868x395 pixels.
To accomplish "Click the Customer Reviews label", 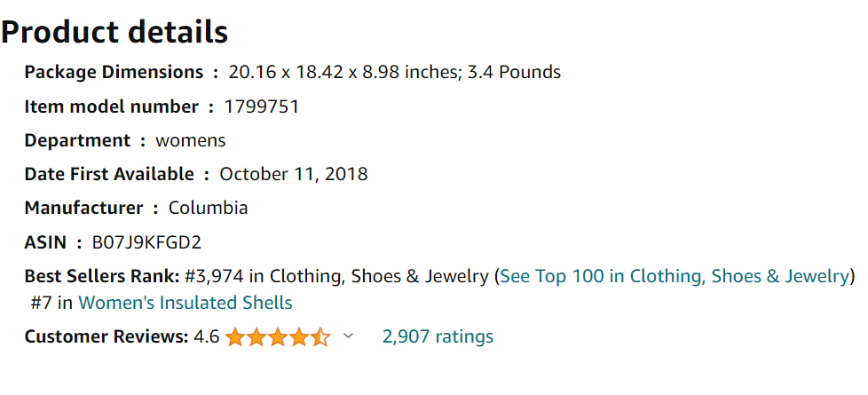I will coord(107,336).
